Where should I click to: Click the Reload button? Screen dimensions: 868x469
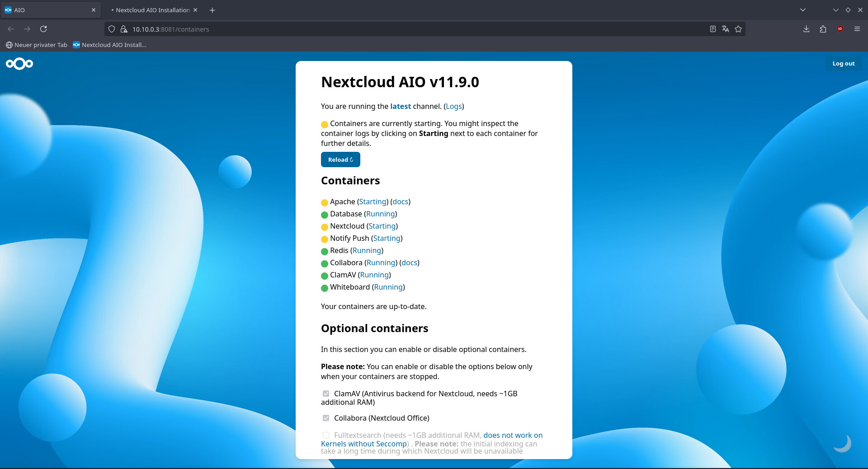tap(340, 159)
